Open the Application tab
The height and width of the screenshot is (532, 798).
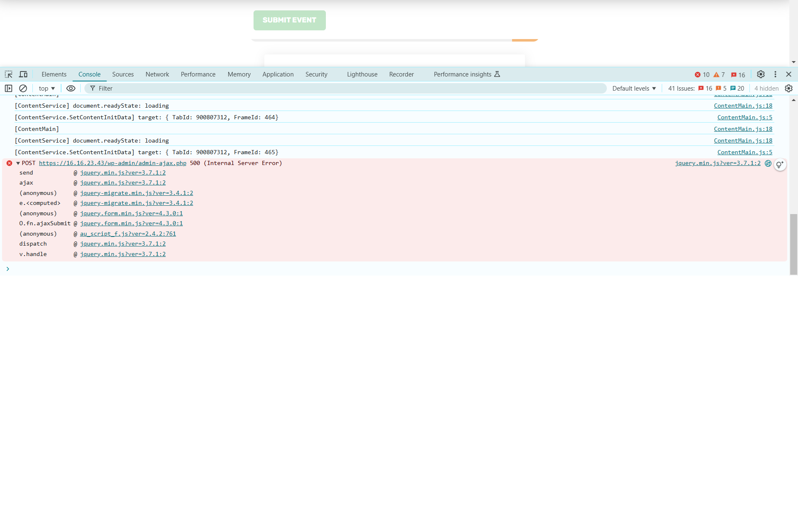[x=278, y=74]
